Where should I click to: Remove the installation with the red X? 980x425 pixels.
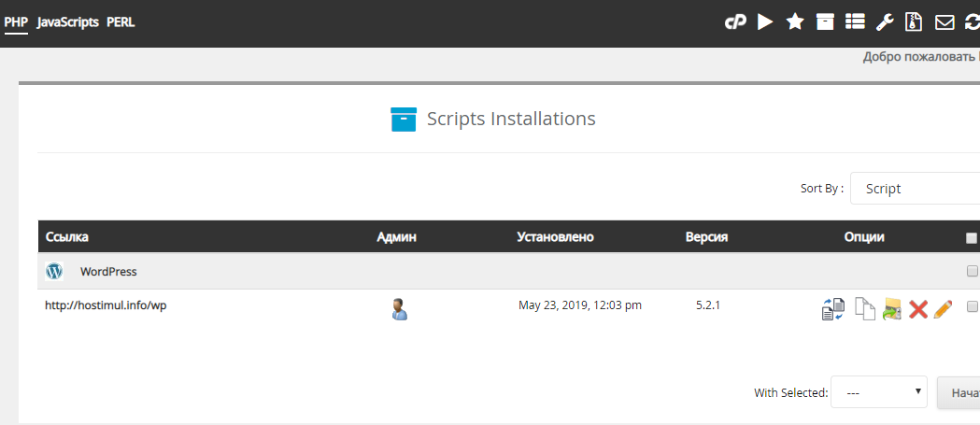[917, 309]
